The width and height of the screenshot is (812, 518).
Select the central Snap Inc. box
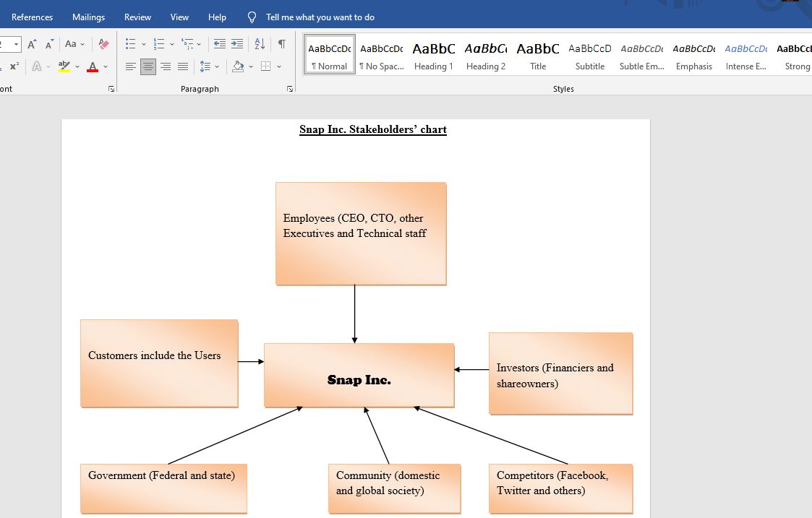pyautogui.click(x=359, y=375)
